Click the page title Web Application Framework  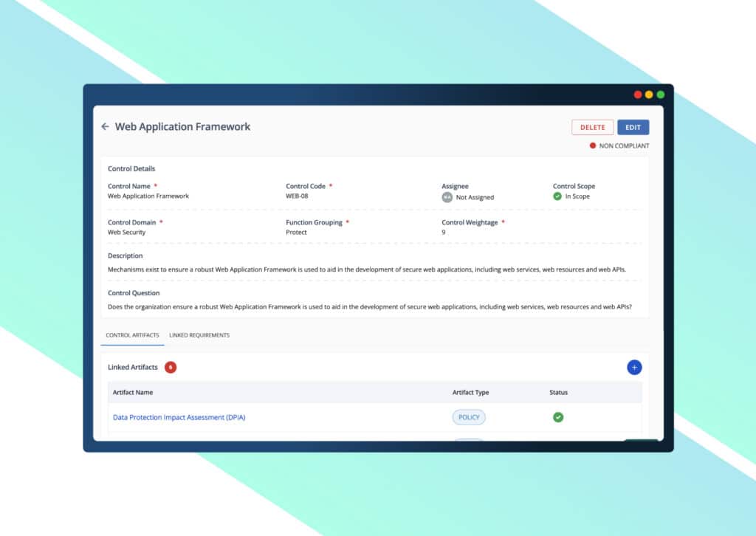click(x=182, y=127)
